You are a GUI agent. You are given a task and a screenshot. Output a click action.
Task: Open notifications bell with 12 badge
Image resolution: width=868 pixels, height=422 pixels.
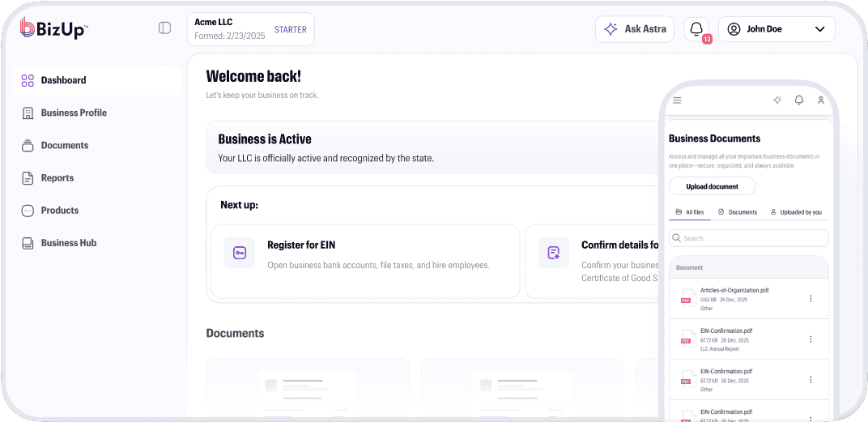coord(696,29)
